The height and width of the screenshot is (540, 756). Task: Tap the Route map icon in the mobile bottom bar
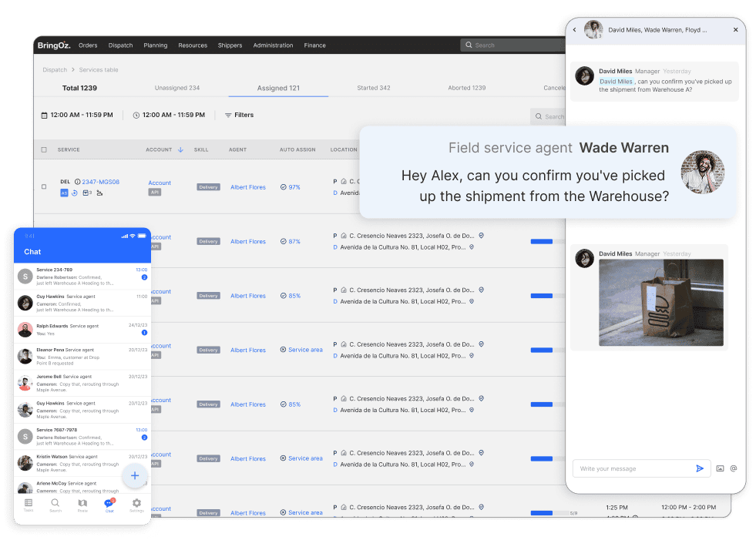(x=82, y=505)
